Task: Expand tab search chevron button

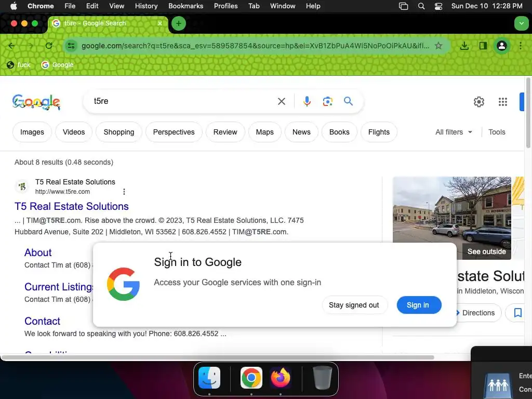Action: [x=521, y=23]
